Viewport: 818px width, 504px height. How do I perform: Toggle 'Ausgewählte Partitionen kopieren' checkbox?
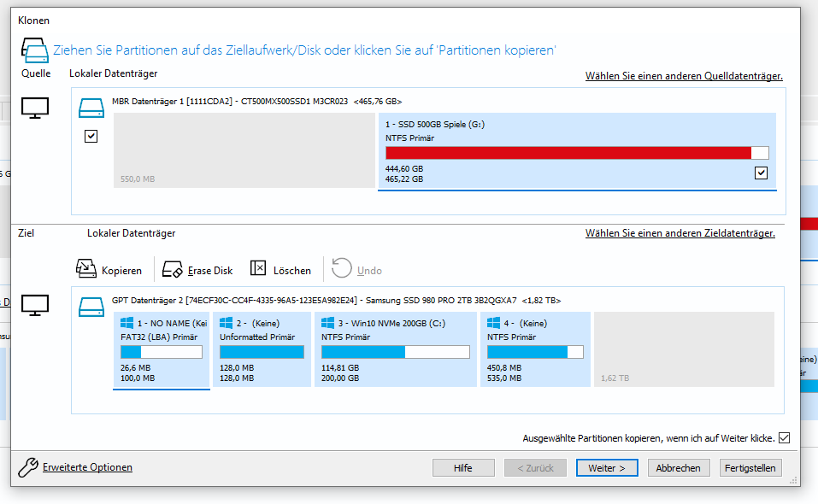coord(784,438)
